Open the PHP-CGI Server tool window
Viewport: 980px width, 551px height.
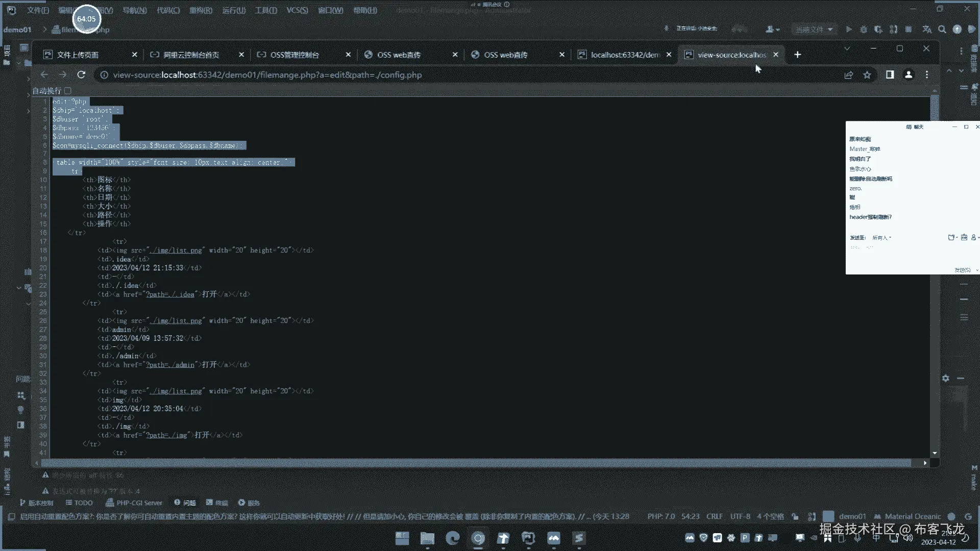click(x=134, y=503)
